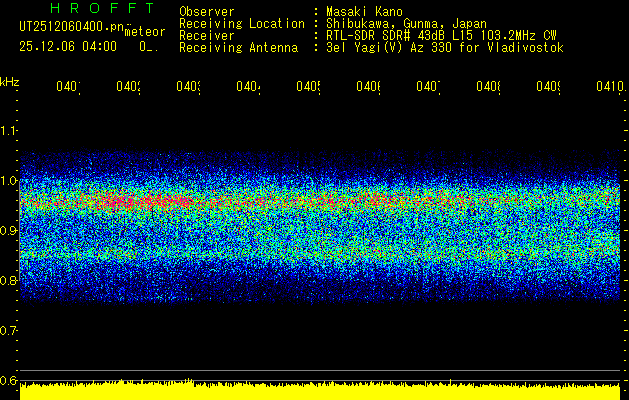Click the 0410 time marker at far right
This screenshot has height=400, width=629.
[x=607, y=87]
